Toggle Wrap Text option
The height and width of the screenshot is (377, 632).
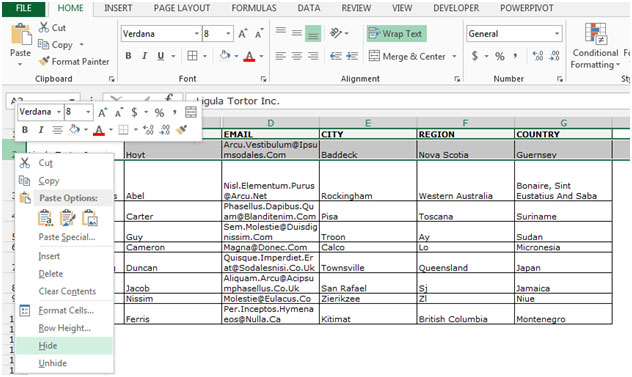tap(396, 33)
